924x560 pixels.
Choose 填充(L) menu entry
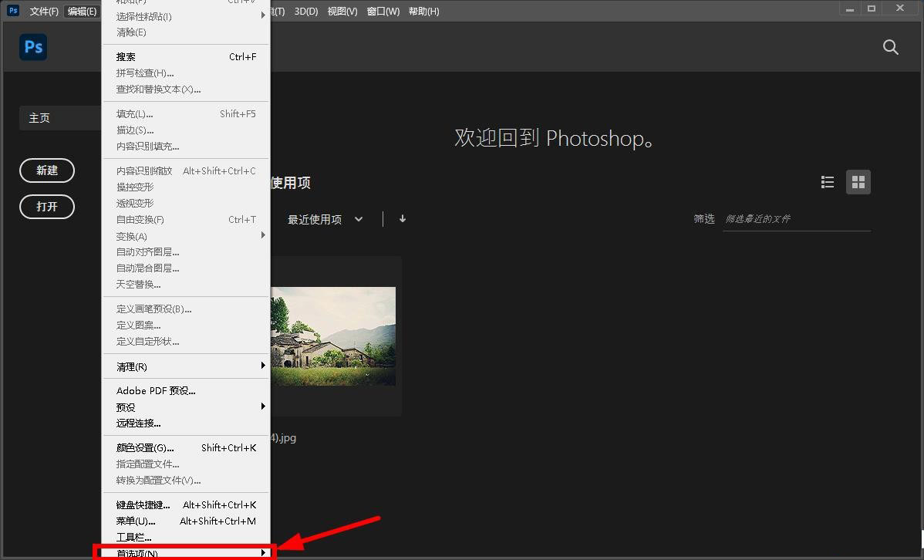(186, 113)
